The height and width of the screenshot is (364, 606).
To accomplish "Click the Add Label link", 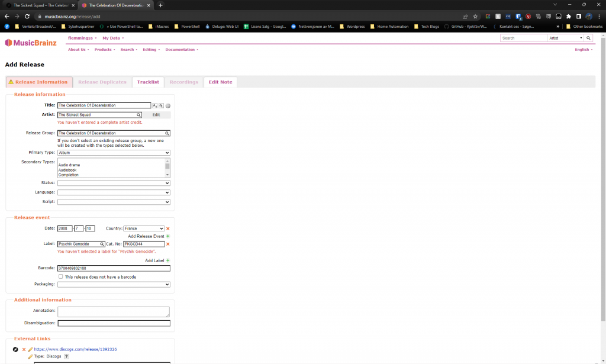I will pos(154,260).
